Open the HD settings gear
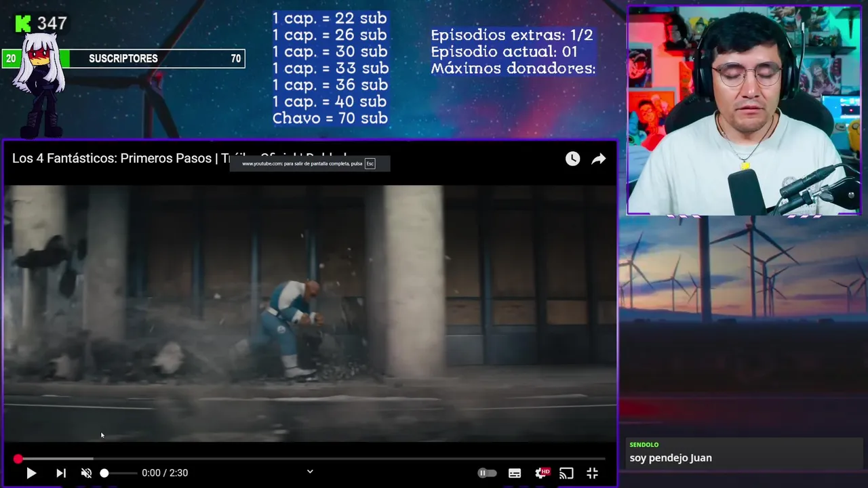Image resolution: width=868 pixels, height=488 pixels. coord(542,473)
